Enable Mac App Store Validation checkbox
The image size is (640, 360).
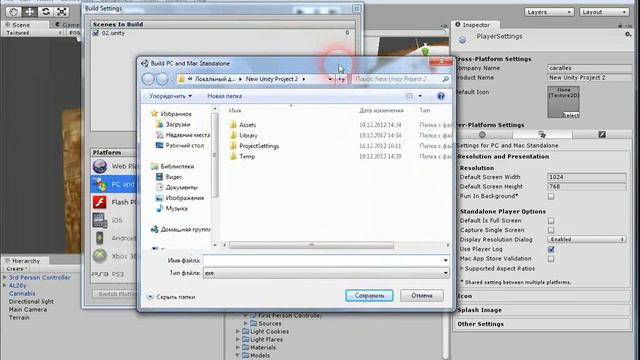click(x=551, y=259)
